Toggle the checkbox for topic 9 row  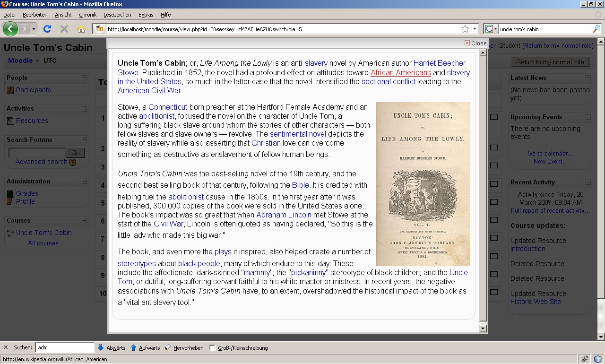click(x=494, y=274)
